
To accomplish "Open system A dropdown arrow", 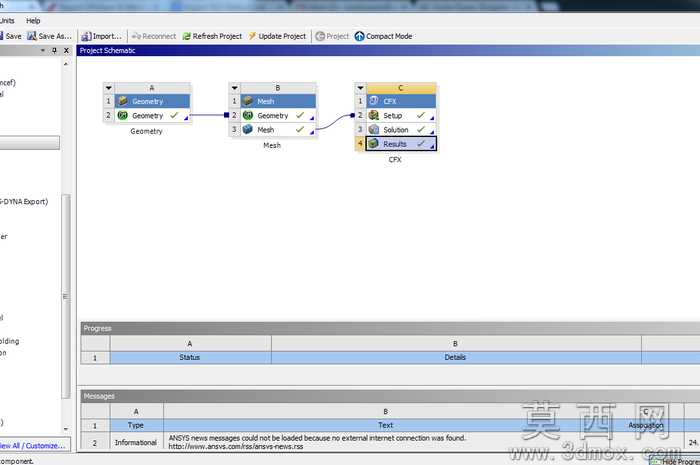I will 108,88.
